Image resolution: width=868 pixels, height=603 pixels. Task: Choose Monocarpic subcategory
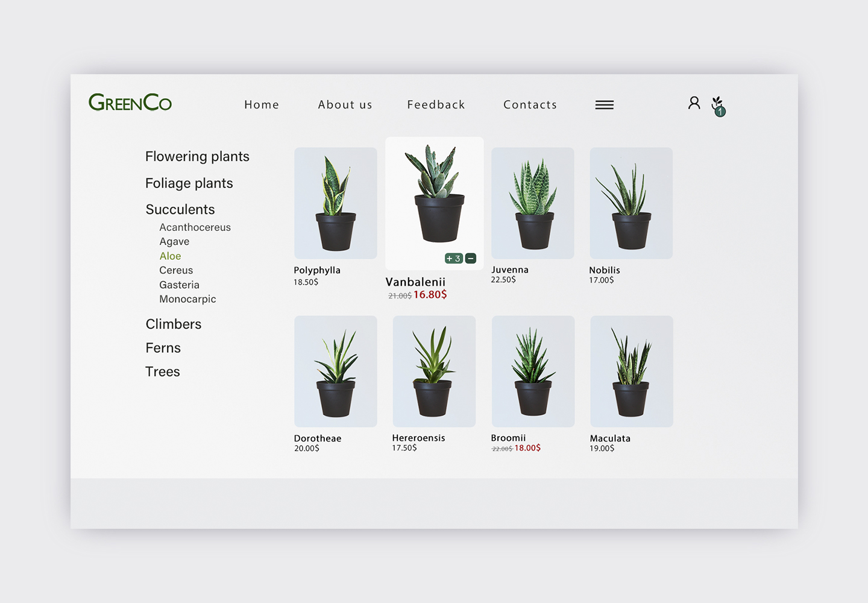[x=187, y=299]
